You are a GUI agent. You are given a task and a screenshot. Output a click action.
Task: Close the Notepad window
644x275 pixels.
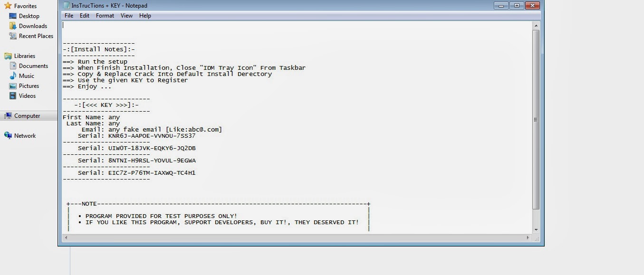[x=532, y=6]
